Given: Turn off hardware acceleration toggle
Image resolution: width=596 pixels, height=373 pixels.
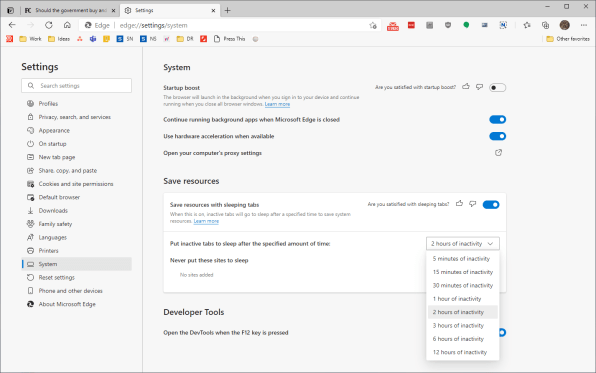Looking at the screenshot, I should pos(498,136).
